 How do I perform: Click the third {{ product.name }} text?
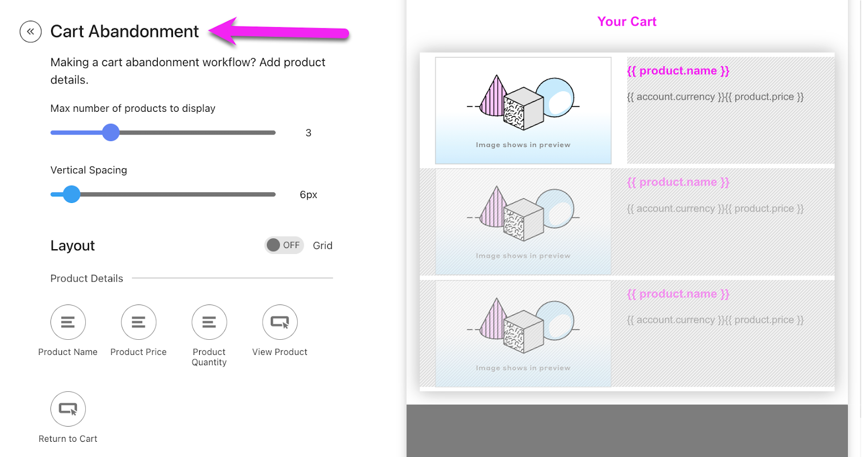tap(678, 294)
